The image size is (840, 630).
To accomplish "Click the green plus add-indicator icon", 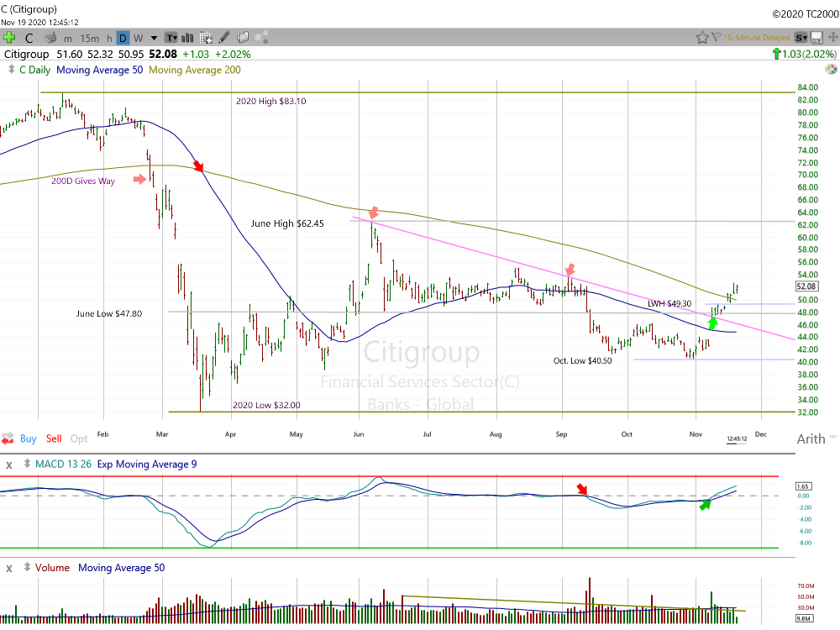I will click(x=9, y=38).
